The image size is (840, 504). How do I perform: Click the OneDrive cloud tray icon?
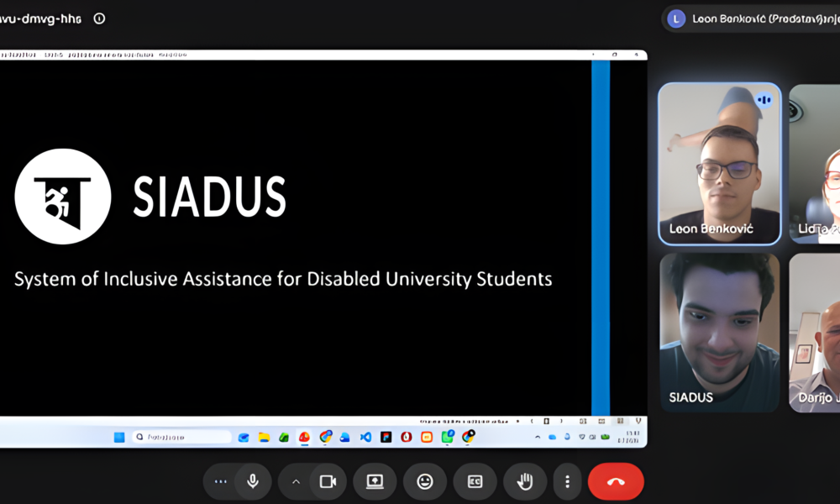pyautogui.click(x=553, y=437)
